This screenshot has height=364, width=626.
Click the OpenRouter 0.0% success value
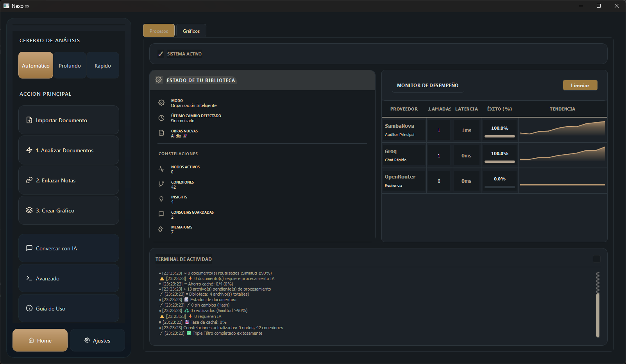tap(499, 179)
